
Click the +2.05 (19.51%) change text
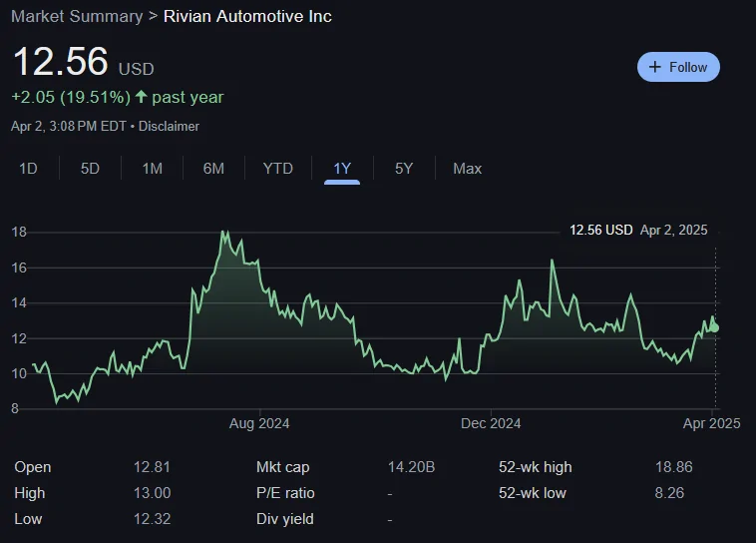pyautogui.click(x=71, y=97)
